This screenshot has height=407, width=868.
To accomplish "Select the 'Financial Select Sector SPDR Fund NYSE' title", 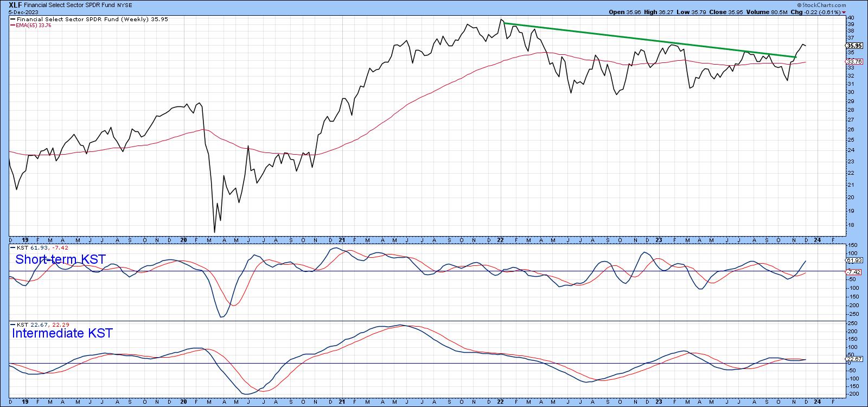I will pyautogui.click(x=79, y=5).
